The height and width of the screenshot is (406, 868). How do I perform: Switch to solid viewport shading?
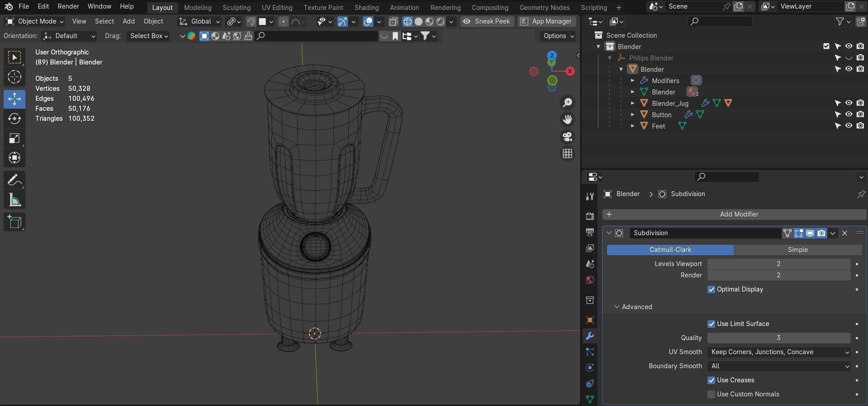(x=418, y=21)
